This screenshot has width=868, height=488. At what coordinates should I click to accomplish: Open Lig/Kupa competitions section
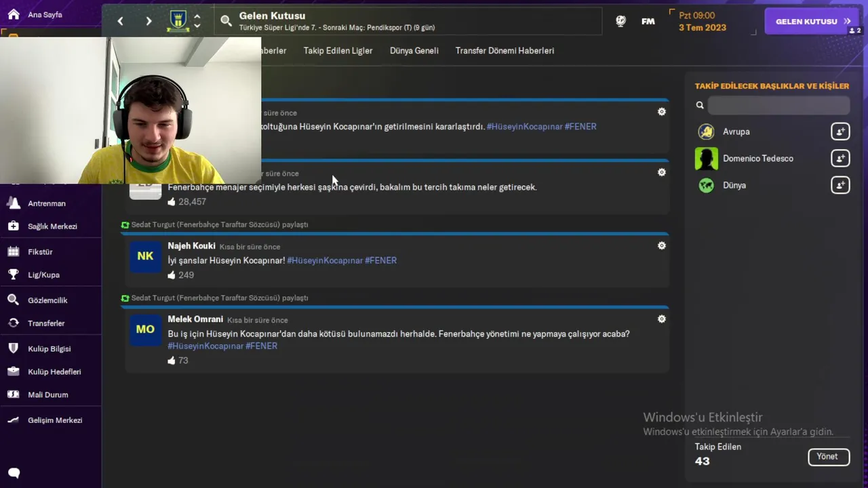pos(43,274)
